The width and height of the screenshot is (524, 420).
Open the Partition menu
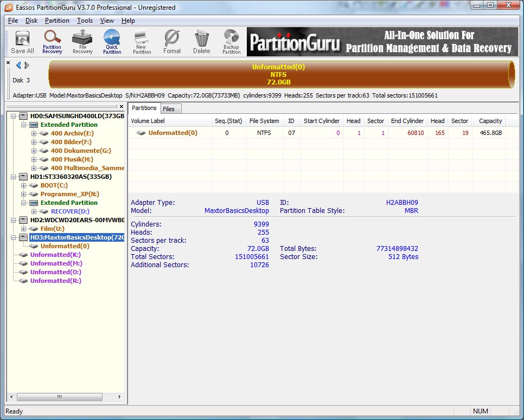pyautogui.click(x=57, y=21)
